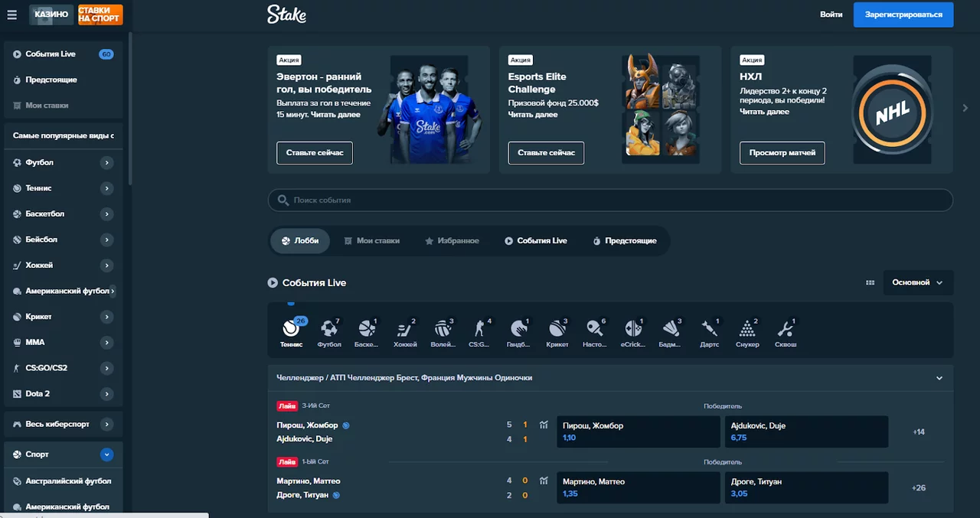Expand Теннис arrow in the sidebar

[x=107, y=188]
